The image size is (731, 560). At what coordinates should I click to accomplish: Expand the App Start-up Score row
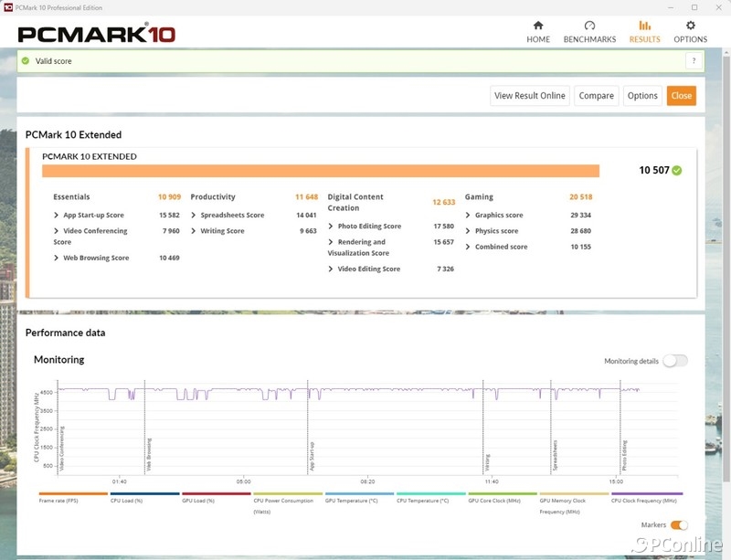[x=56, y=216]
